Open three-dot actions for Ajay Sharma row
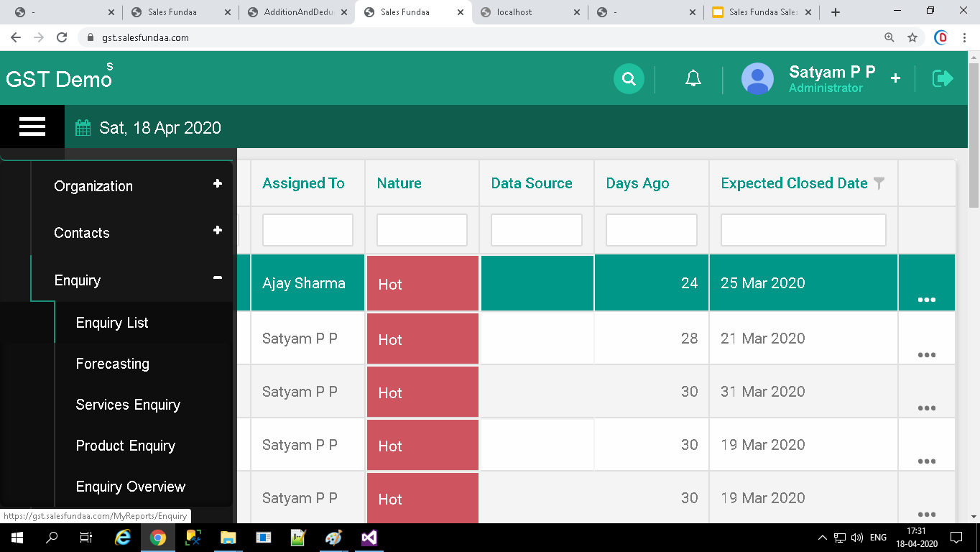 coord(926,299)
